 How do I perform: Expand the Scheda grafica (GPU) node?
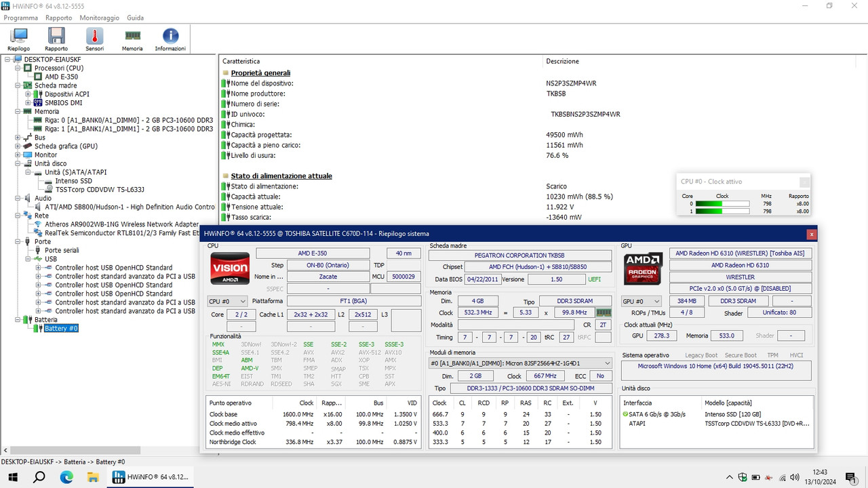(x=18, y=146)
